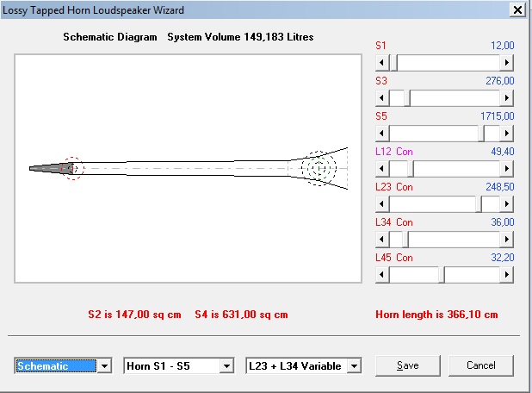
Task: Click the S1 slider thumb
Action: click(394, 63)
